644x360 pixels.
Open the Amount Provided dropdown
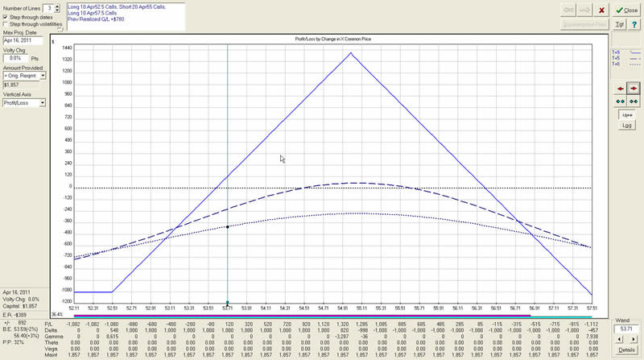43,75
